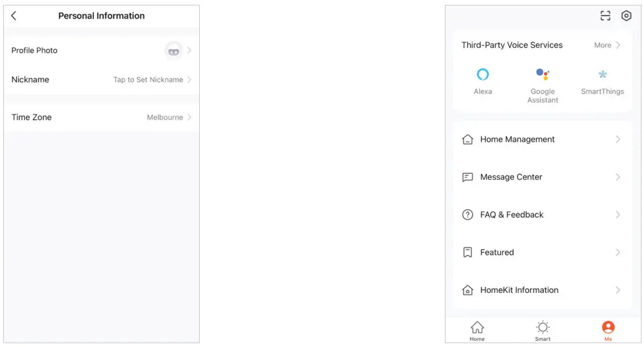The width and height of the screenshot is (644, 347).
Task: Tap the back arrow on Personal Information
Action: click(14, 16)
